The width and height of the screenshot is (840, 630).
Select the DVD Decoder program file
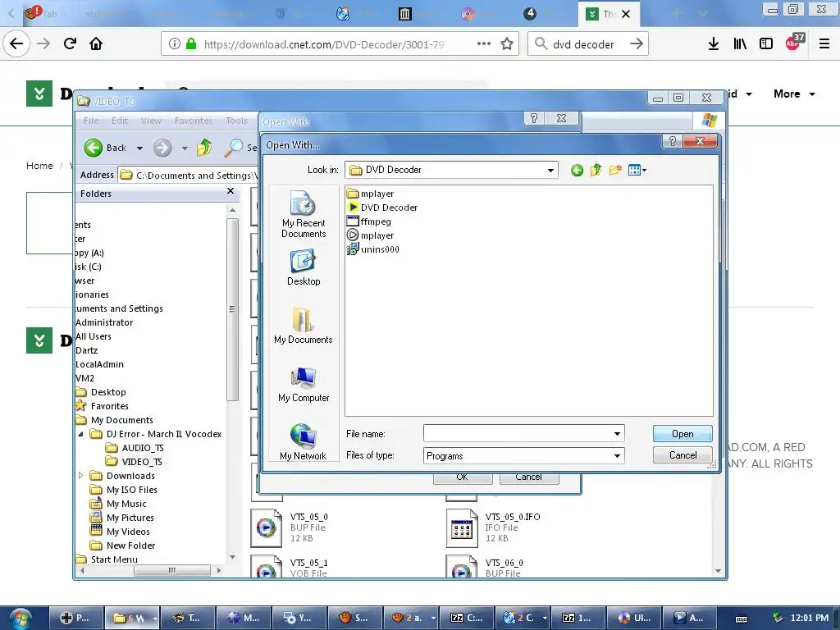[382, 208]
